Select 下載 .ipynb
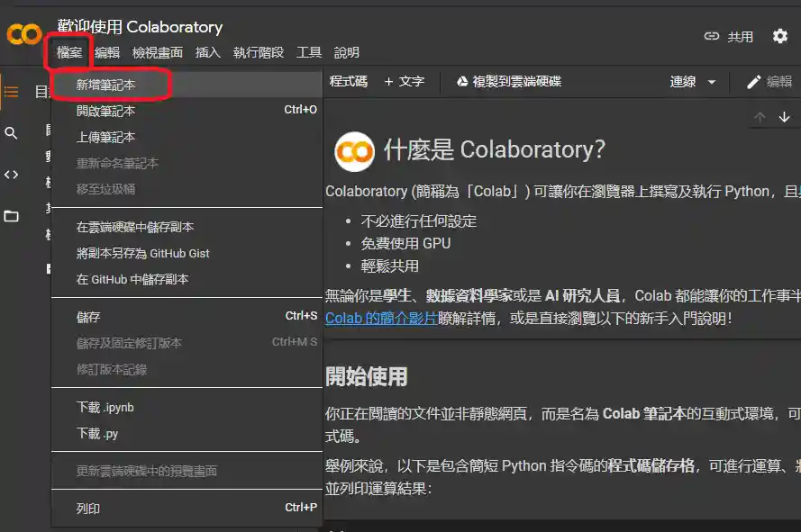 187,408
